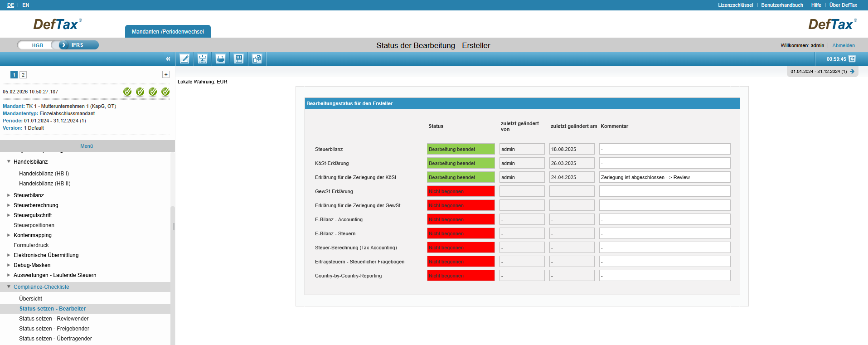Open the Benutzerhandbuch link
Screen dimensions: 868x345
click(x=782, y=5)
